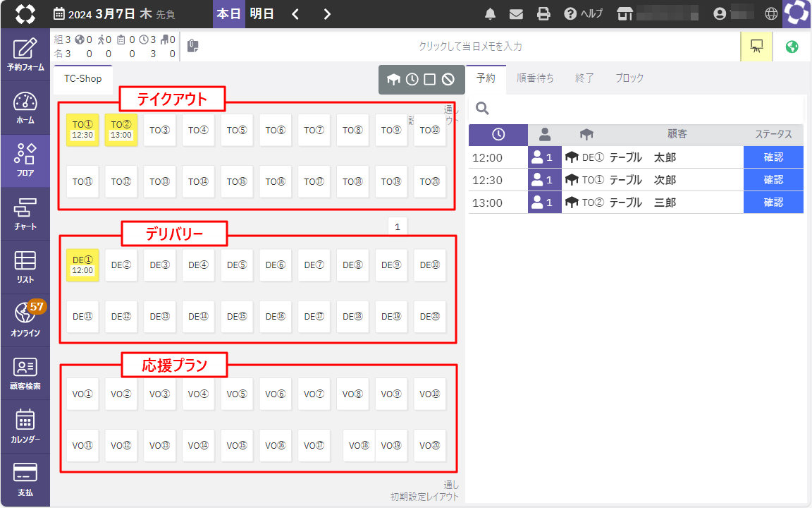
Task: Toggle the clock icon in floor toolbar
Action: point(412,80)
